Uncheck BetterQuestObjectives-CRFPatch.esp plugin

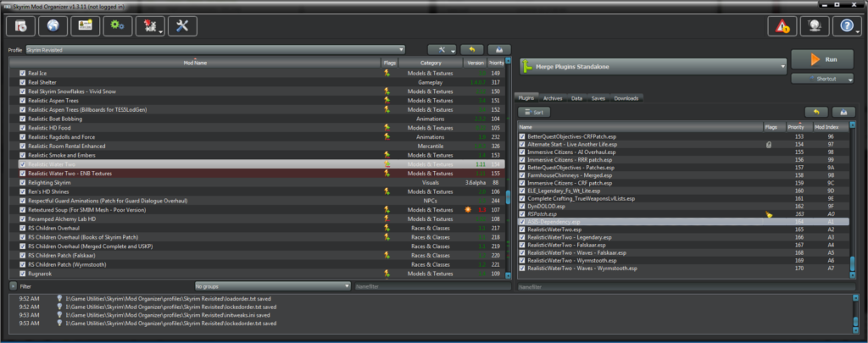(x=522, y=136)
